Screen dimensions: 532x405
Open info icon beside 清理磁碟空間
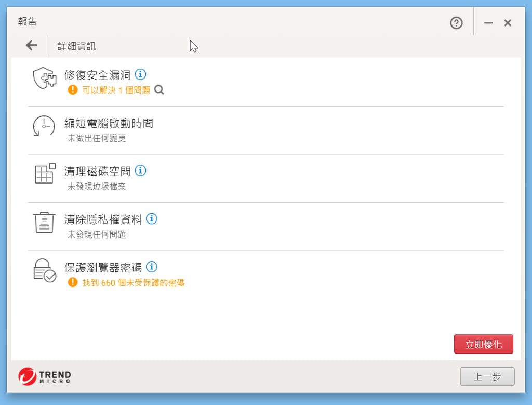(140, 171)
